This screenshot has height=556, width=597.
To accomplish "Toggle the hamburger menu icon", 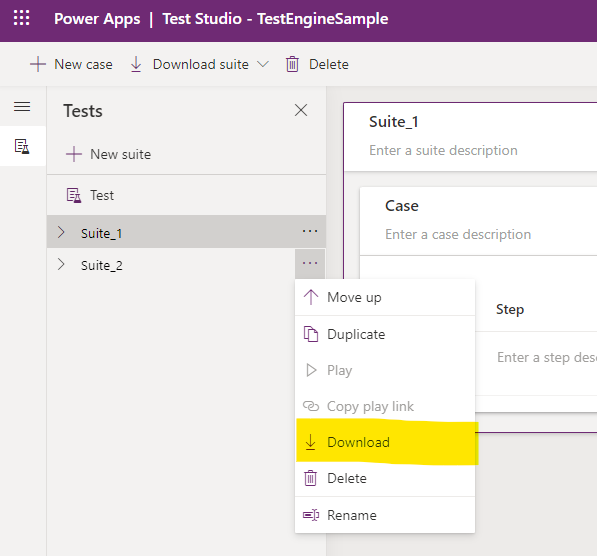I will point(22,107).
